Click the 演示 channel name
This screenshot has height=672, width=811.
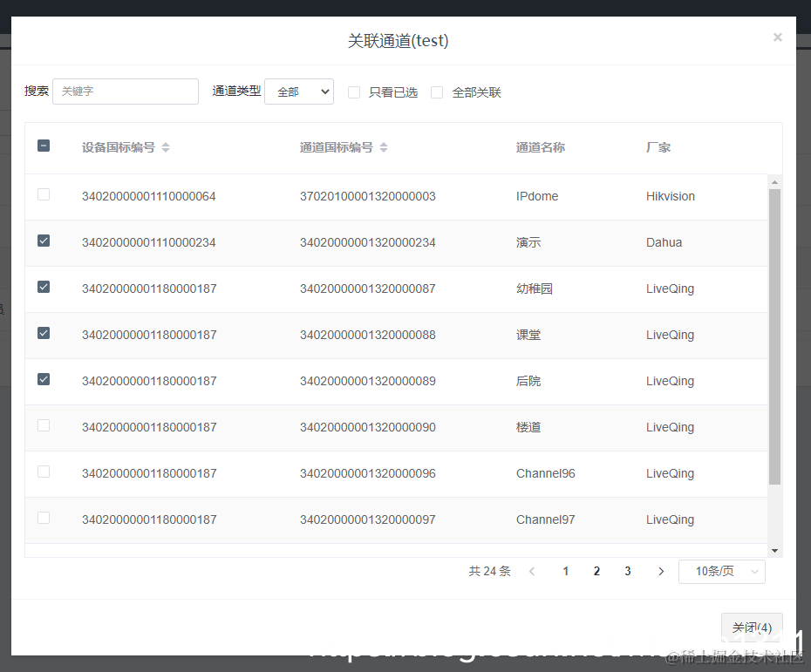click(528, 242)
